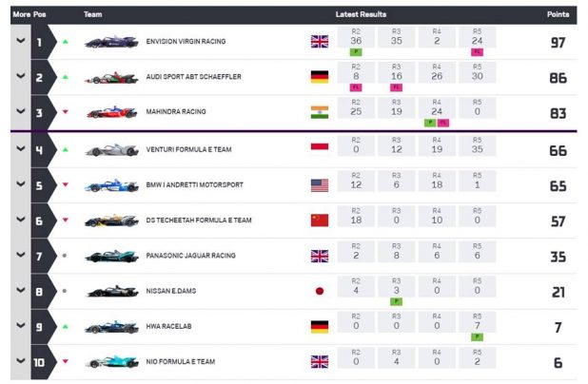588x384 pixels.
Task: Click Venturi R5 result showing 35
Action: (x=478, y=149)
